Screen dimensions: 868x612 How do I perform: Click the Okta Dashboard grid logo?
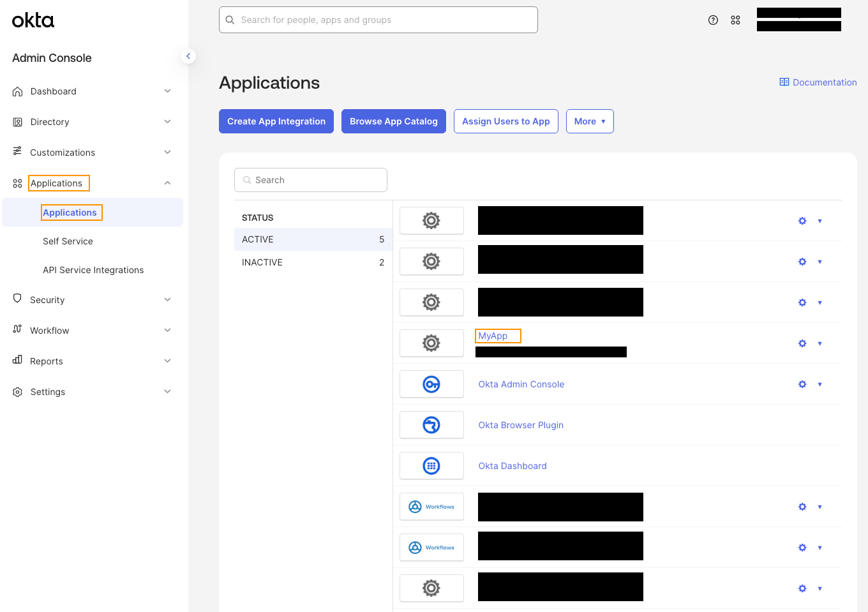[431, 466]
